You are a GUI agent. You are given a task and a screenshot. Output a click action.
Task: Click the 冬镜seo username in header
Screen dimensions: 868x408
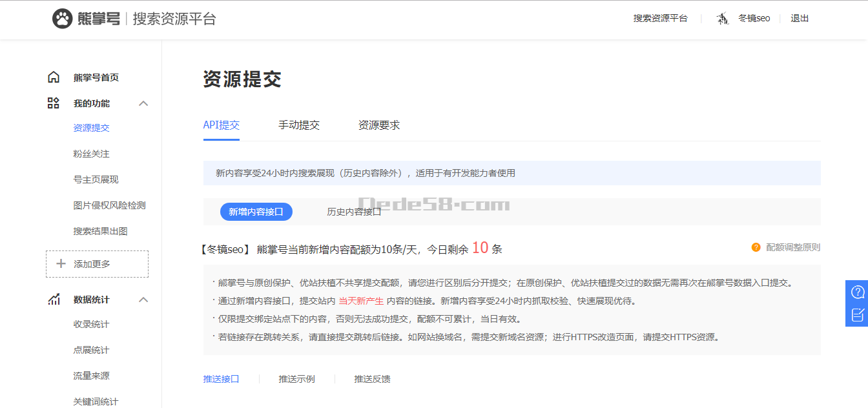pos(754,19)
